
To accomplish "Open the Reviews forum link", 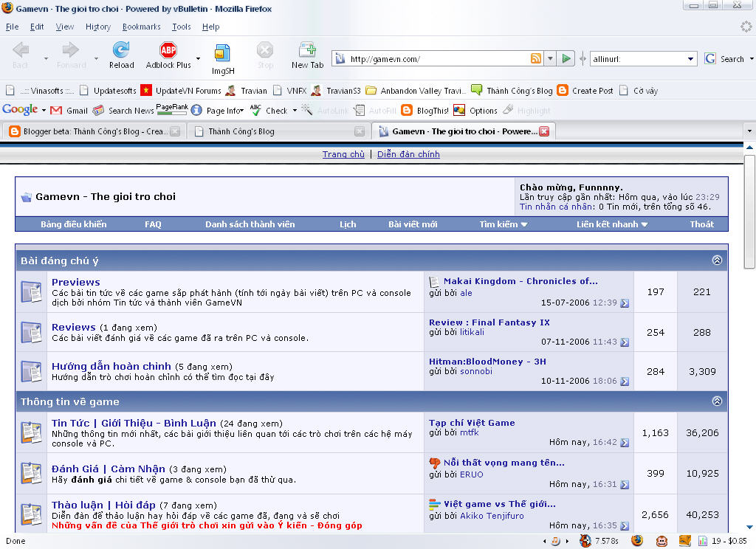I will click(73, 327).
